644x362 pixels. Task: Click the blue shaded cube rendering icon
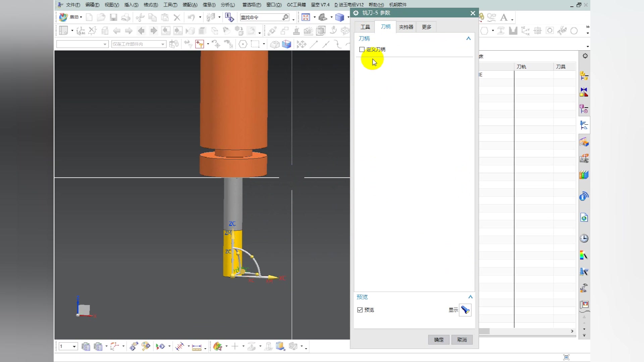339,17
